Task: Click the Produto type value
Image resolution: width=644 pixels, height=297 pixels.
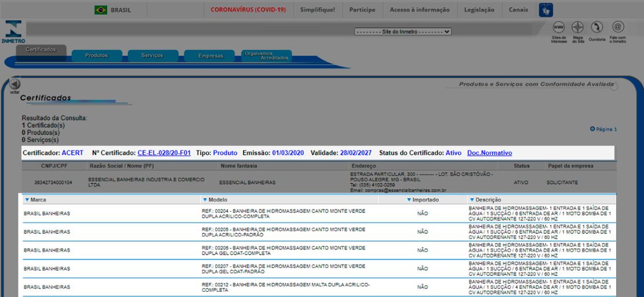Action: (x=225, y=153)
